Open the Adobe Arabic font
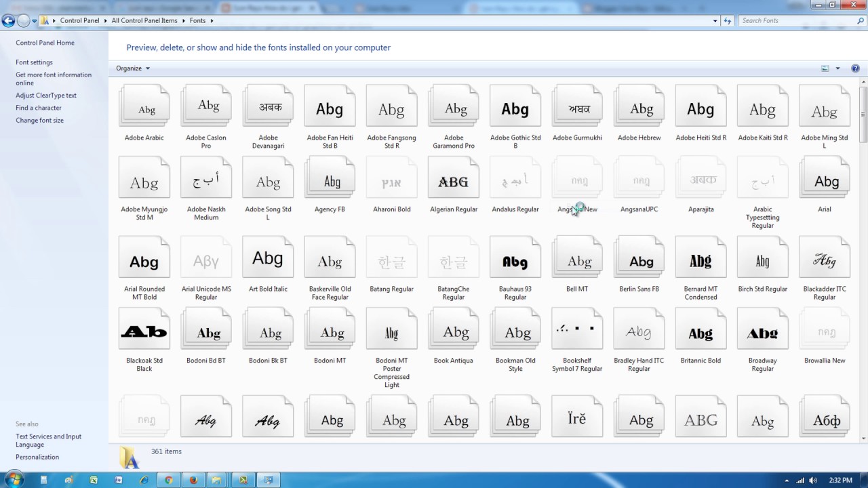 pos(144,106)
